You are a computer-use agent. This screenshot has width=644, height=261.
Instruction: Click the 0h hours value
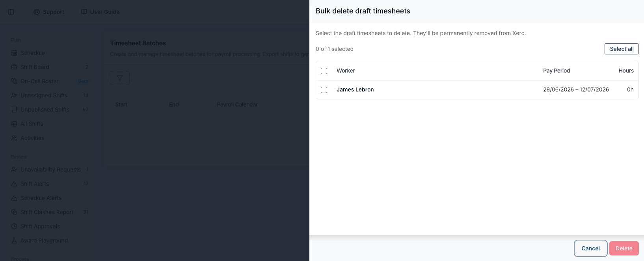[x=630, y=89]
